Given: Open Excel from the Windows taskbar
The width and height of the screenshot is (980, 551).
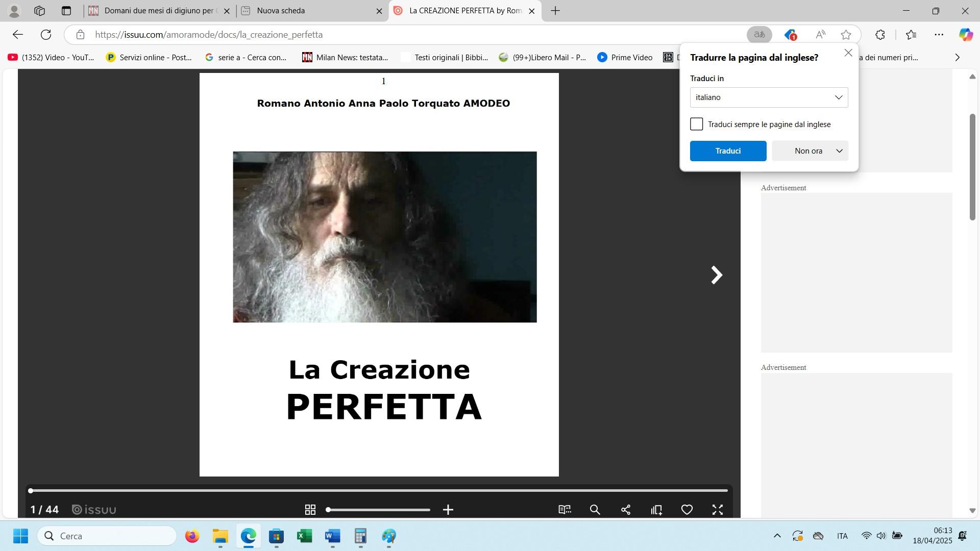Looking at the screenshot, I should 304,536.
